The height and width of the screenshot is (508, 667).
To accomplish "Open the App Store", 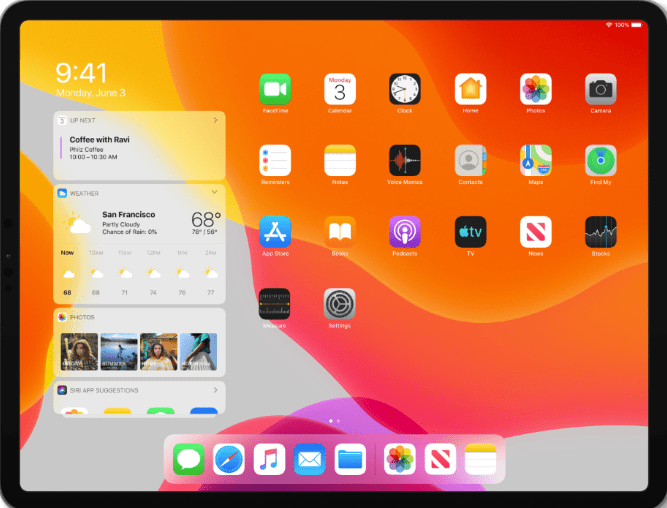I will 275,231.
